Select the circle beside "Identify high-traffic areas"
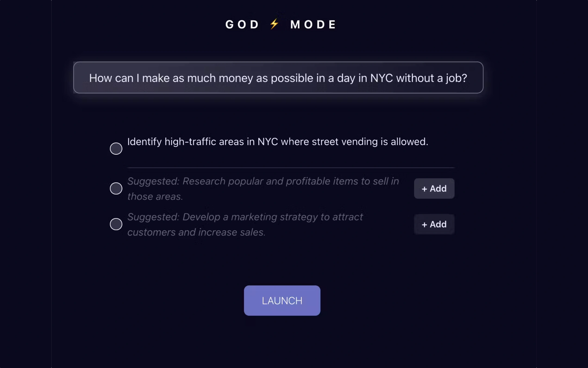This screenshot has width=588, height=368. 116,149
